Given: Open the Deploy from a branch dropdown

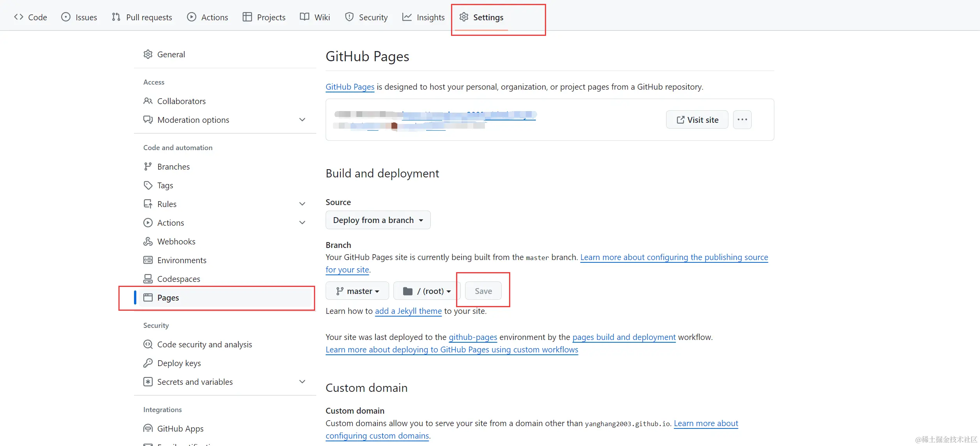Looking at the screenshot, I should [378, 220].
